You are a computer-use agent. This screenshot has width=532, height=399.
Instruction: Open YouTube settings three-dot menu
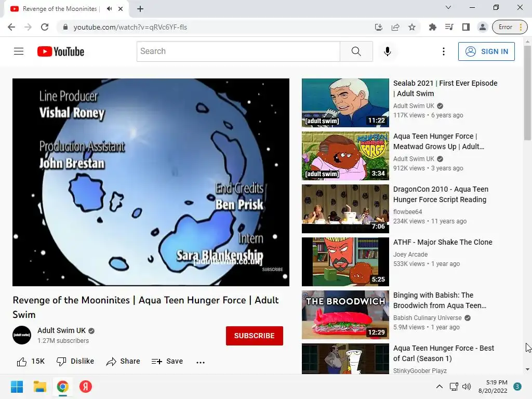pyautogui.click(x=444, y=51)
